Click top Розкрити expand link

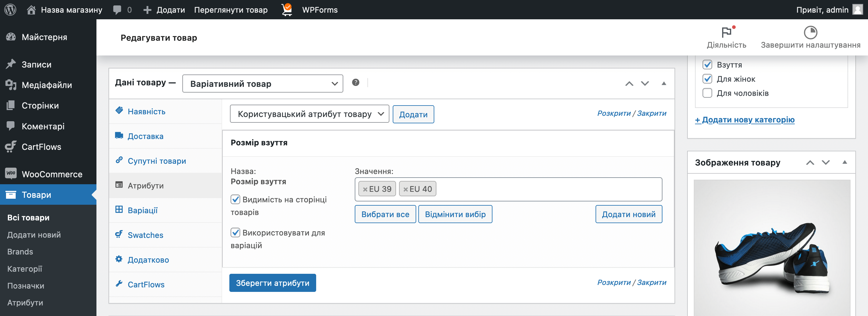click(614, 113)
